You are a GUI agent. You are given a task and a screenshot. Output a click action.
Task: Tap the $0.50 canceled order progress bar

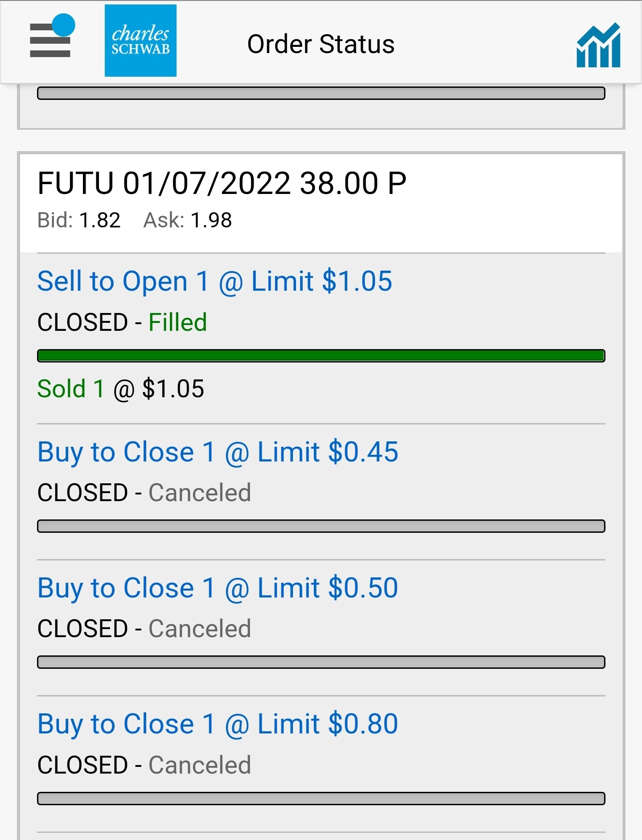[321, 662]
